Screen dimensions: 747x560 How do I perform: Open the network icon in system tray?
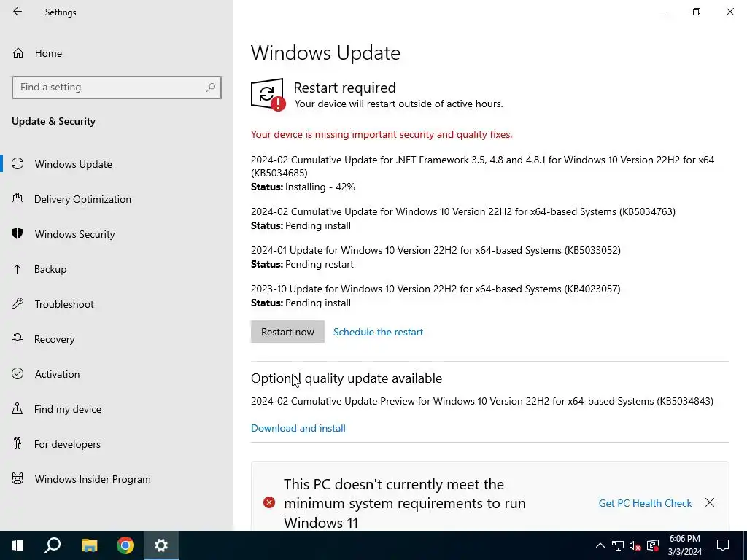pyautogui.click(x=617, y=545)
